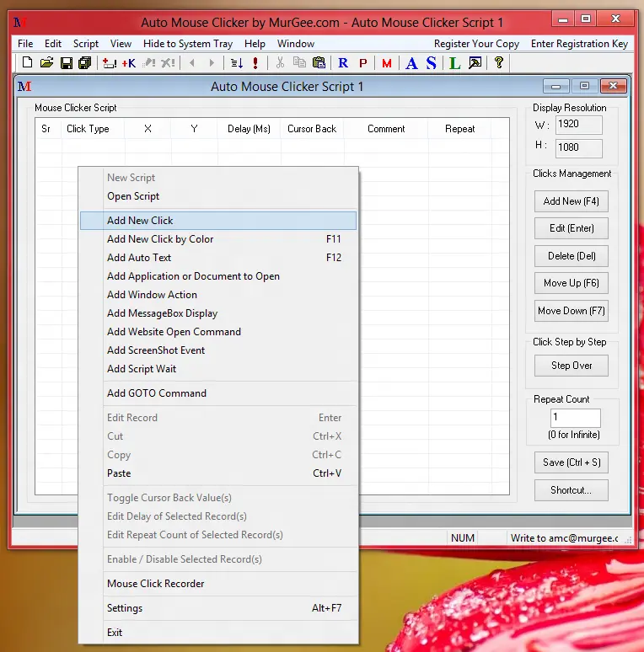Choose Add GOTO Command menu entry
The image size is (644, 652).
click(156, 393)
